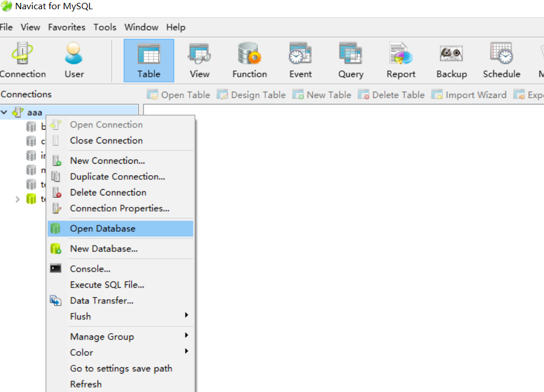Viewport: 544px width, 392px height.
Task: Open the Help menu
Action: point(176,27)
